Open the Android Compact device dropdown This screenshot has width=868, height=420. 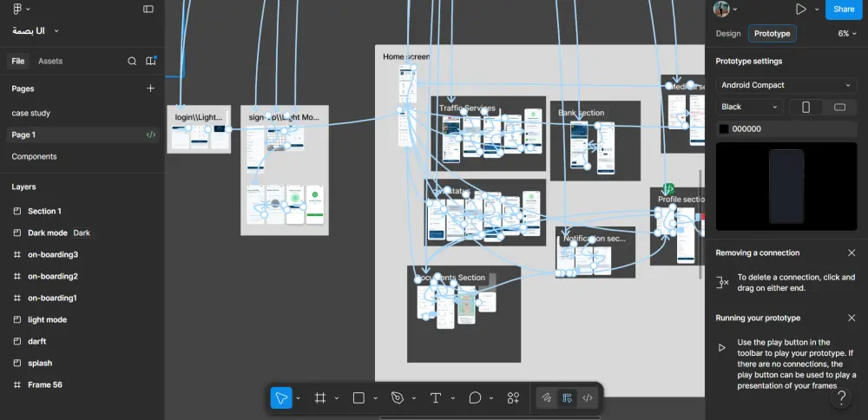[786, 85]
